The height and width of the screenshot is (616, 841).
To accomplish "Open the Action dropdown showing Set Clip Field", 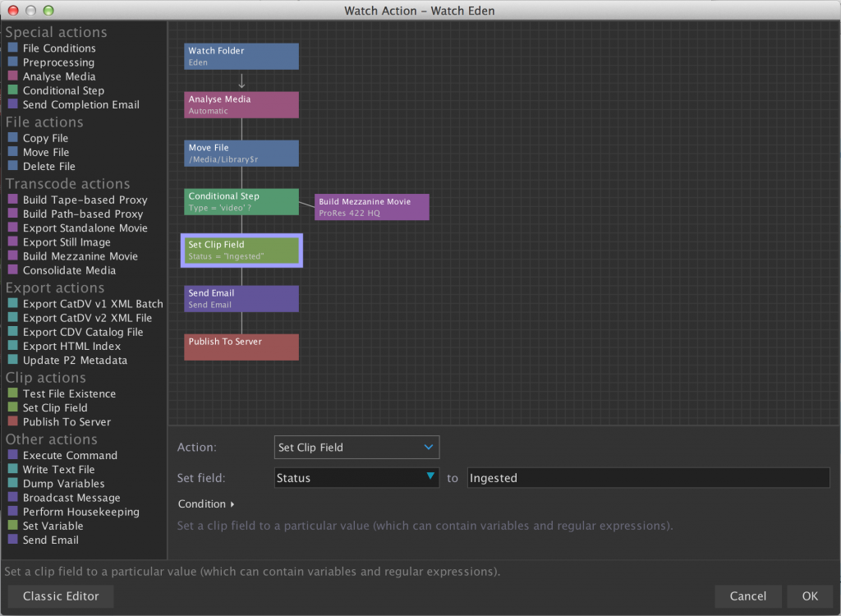I will (x=356, y=448).
